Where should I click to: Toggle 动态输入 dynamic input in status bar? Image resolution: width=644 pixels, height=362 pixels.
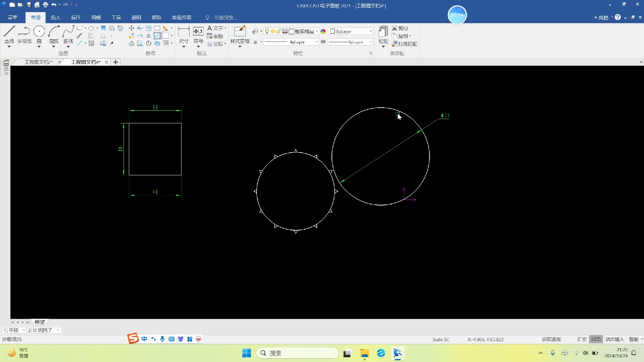[614, 339]
